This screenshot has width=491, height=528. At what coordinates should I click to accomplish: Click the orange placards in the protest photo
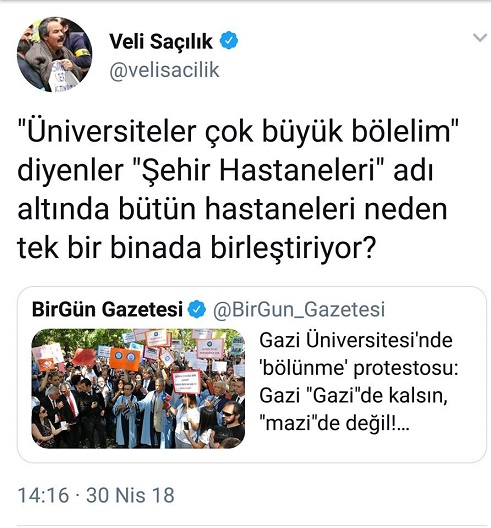125,359
